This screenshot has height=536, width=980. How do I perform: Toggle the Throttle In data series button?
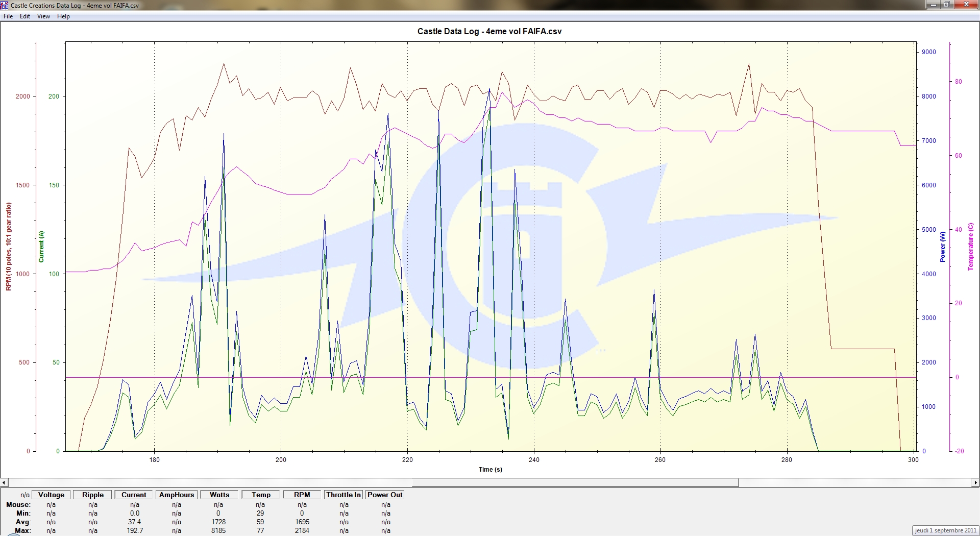click(x=344, y=495)
